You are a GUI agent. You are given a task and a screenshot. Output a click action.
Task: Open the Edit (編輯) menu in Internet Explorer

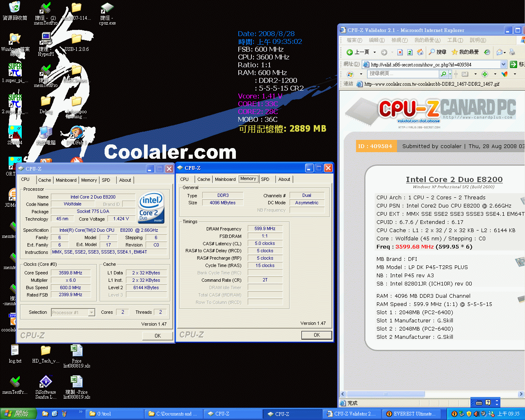click(x=377, y=40)
